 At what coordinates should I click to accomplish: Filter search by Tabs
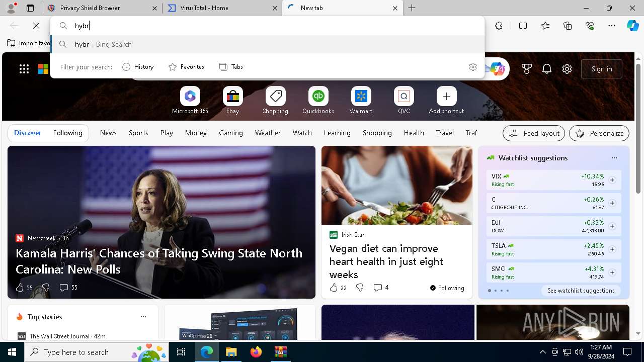click(231, 67)
